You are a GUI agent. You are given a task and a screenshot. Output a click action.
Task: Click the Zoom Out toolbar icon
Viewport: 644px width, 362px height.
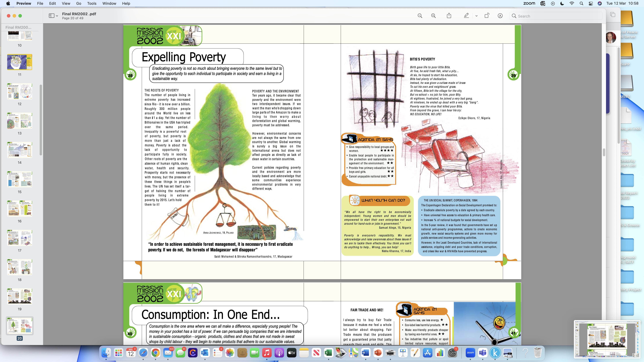point(420,16)
